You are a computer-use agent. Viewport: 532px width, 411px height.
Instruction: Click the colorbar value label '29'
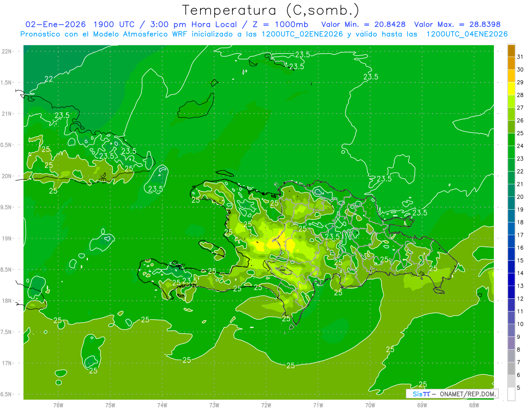(520, 82)
